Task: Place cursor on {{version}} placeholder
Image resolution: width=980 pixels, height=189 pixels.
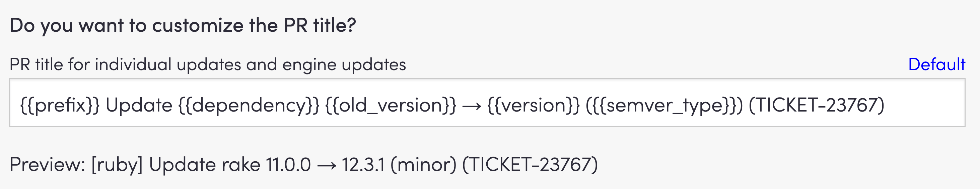Action: point(533,105)
